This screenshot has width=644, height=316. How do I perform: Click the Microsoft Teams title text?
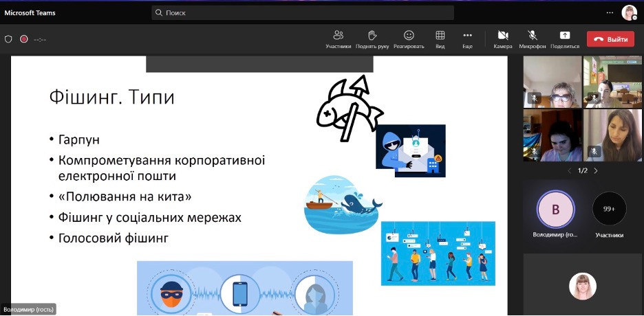coord(30,12)
